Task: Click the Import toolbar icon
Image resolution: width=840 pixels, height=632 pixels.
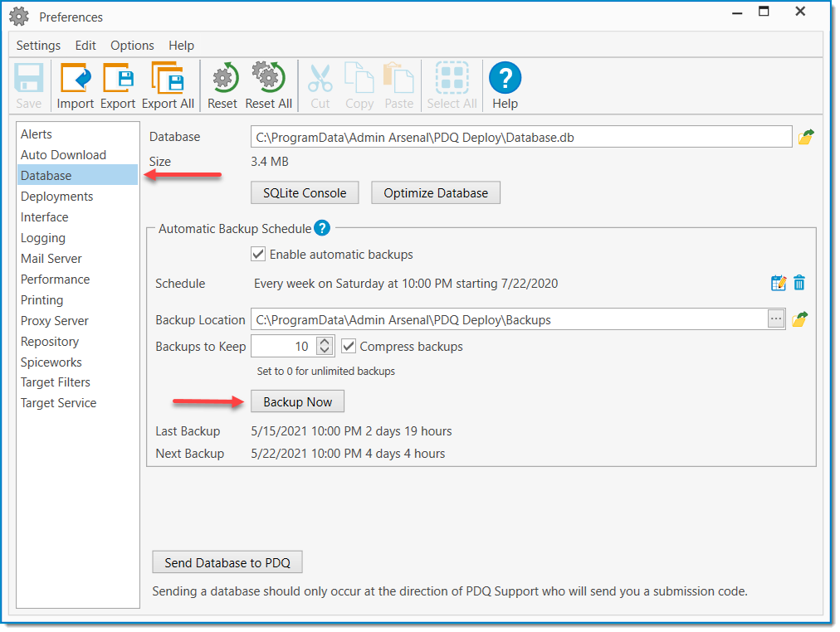Action: (x=75, y=78)
